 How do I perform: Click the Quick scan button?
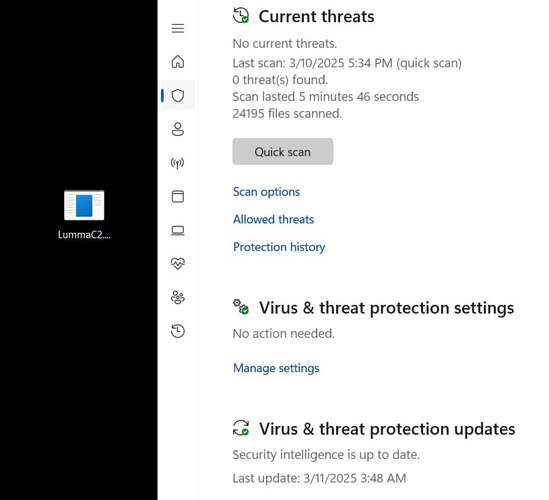tap(283, 151)
